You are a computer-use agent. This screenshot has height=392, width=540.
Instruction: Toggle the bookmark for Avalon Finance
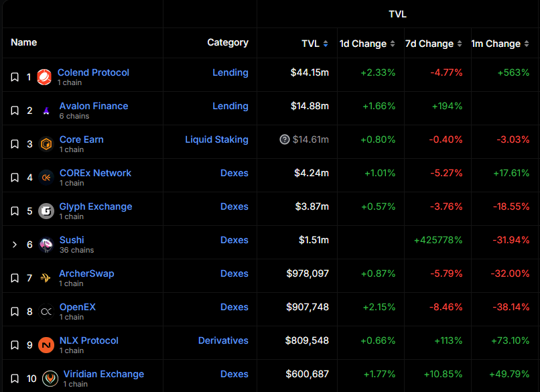point(14,110)
